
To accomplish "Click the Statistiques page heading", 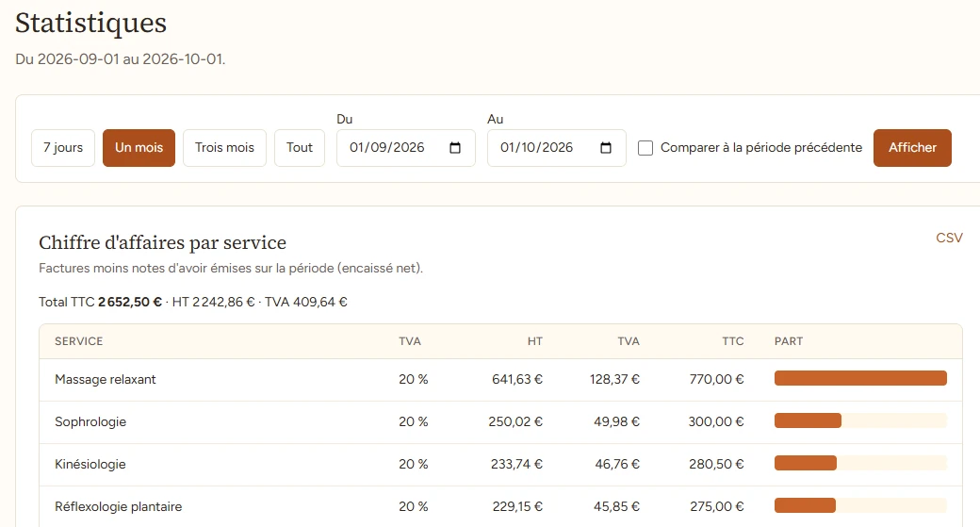I will point(90,24).
